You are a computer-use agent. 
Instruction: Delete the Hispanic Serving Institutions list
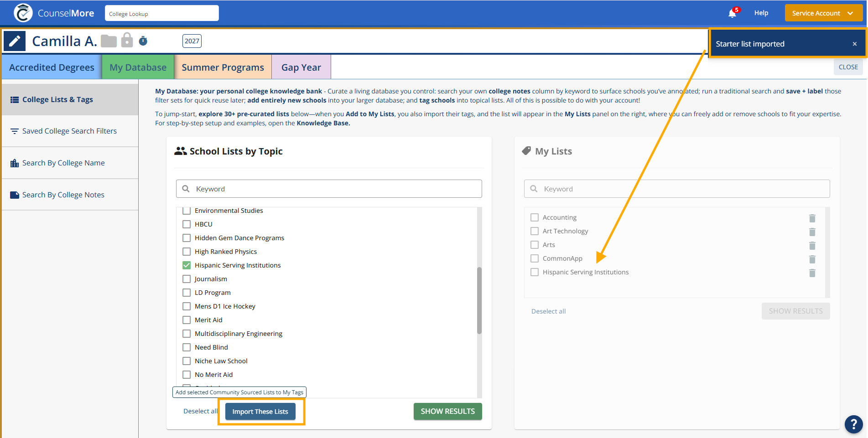812,273
